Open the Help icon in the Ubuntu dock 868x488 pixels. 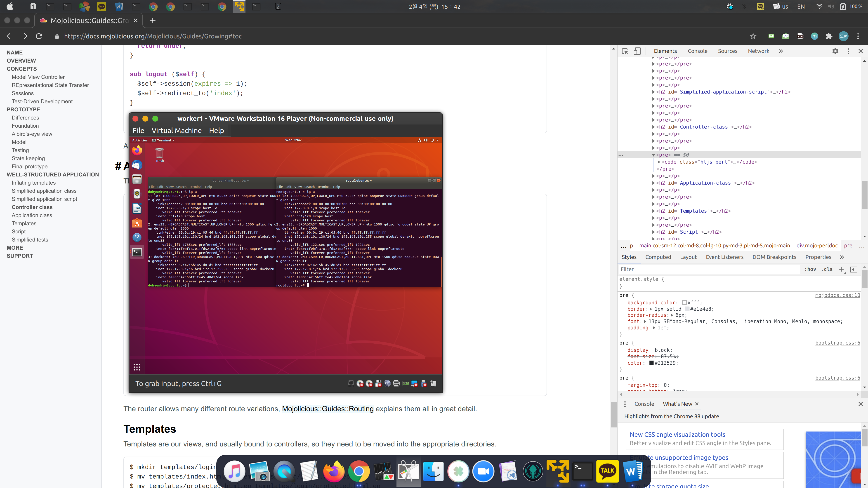137,237
